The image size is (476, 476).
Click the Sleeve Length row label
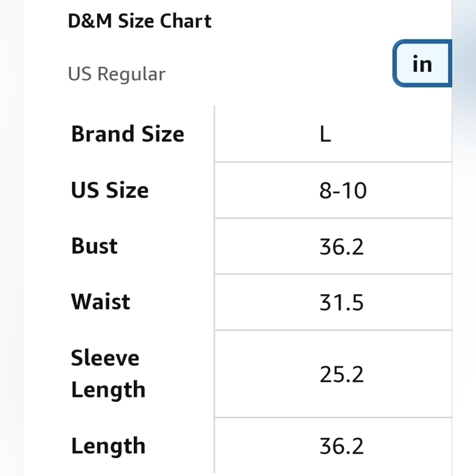click(x=108, y=374)
